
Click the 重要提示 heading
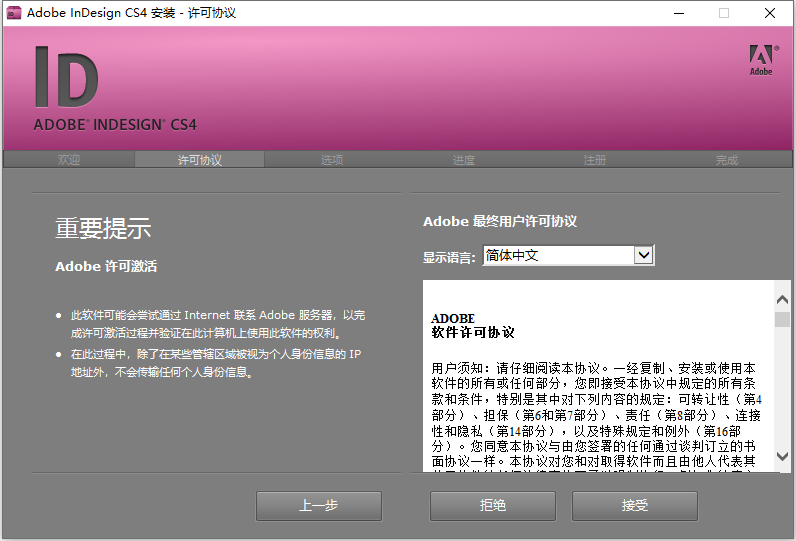tap(103, 228)
